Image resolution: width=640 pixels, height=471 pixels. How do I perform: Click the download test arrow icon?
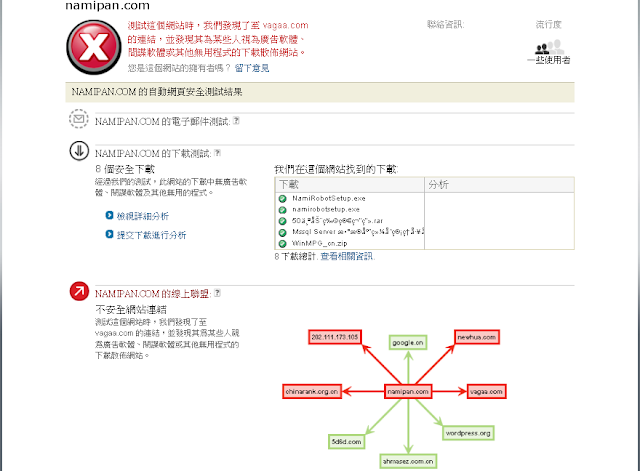79,151
